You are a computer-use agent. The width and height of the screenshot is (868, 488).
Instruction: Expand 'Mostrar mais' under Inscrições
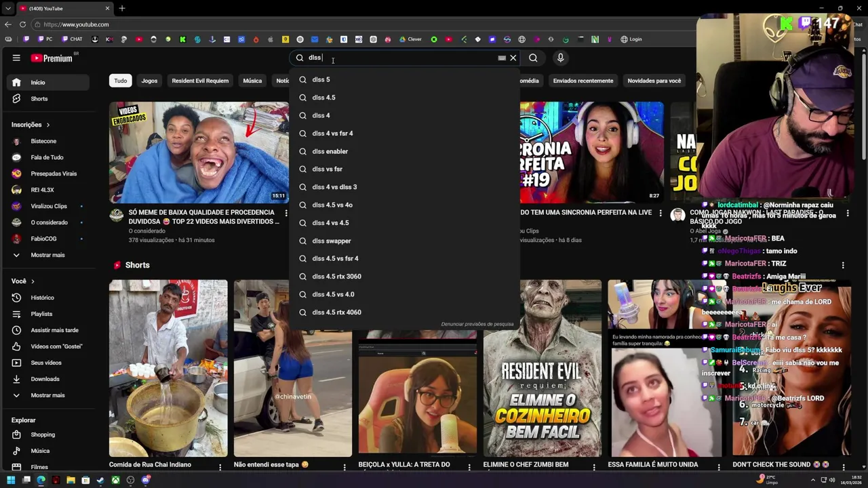point(47,255)
